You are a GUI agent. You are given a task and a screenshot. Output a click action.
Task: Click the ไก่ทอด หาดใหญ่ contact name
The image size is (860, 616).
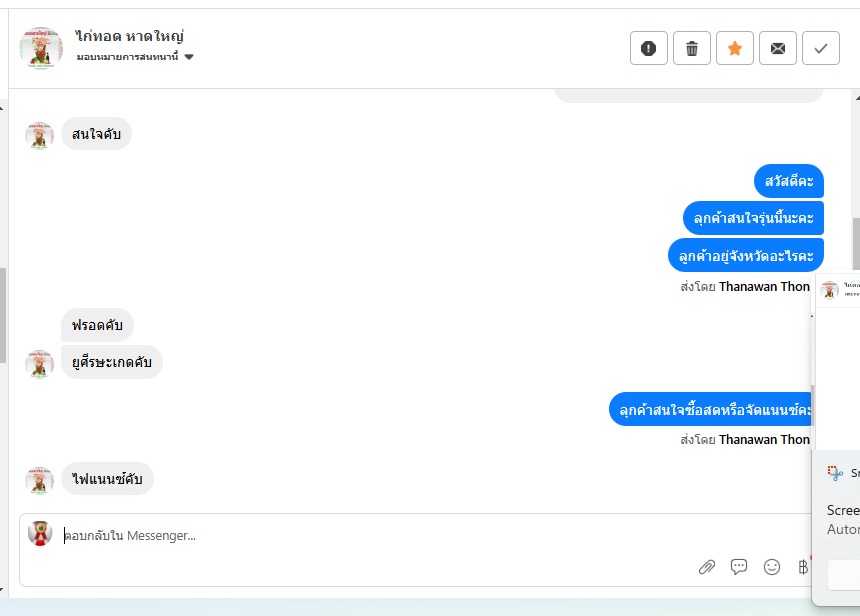click(130, 36)
